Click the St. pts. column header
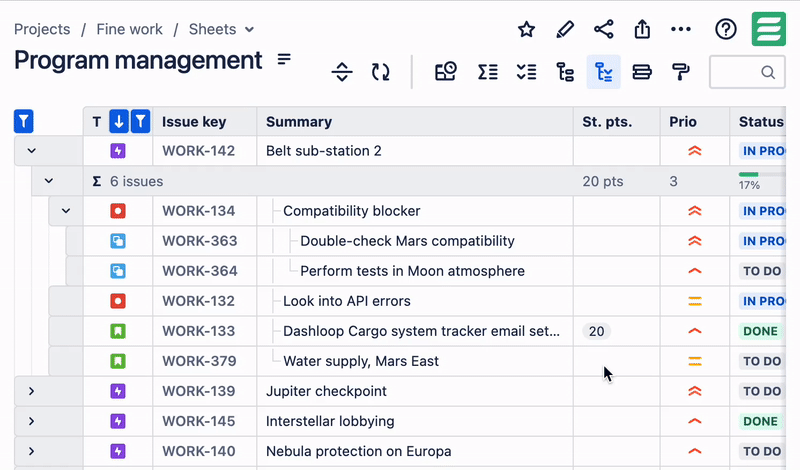The width and height of the screenshot is (800, 470). (607, 122)
